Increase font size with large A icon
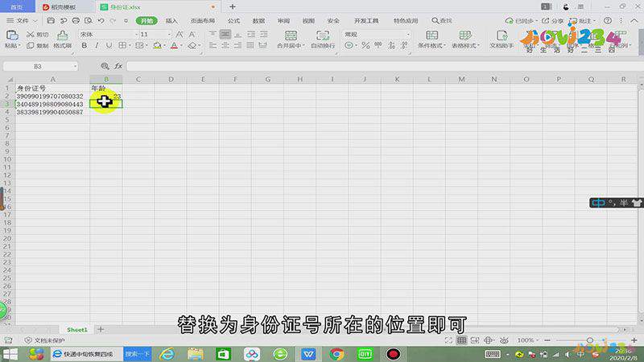 (180, 35)
